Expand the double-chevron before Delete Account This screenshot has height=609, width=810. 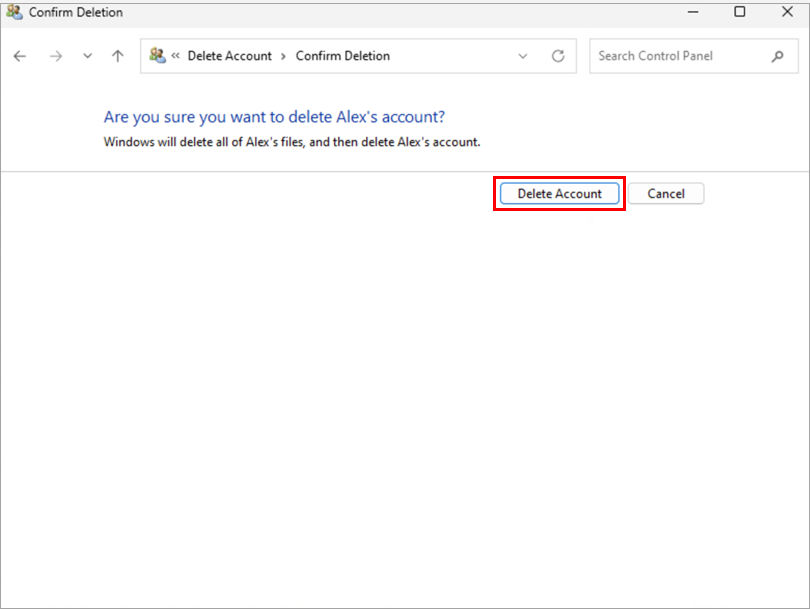click(x=176, y=56)
